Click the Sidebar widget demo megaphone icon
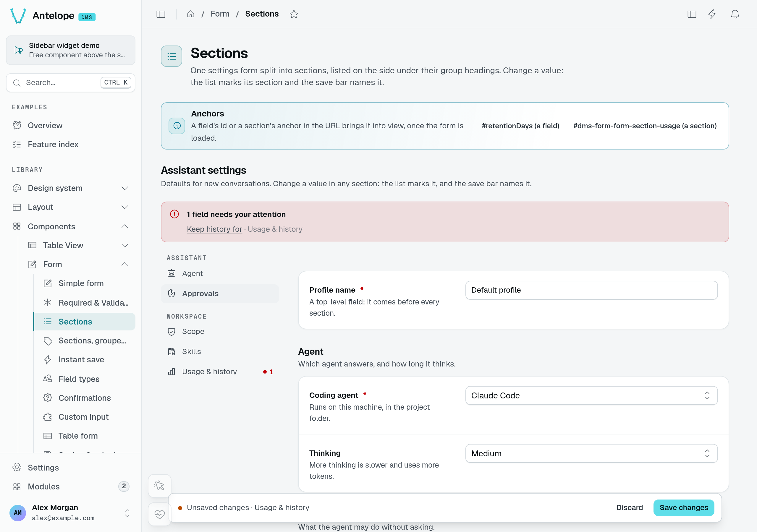This screenshot has height=532, width=757. [x=18, y=50]
